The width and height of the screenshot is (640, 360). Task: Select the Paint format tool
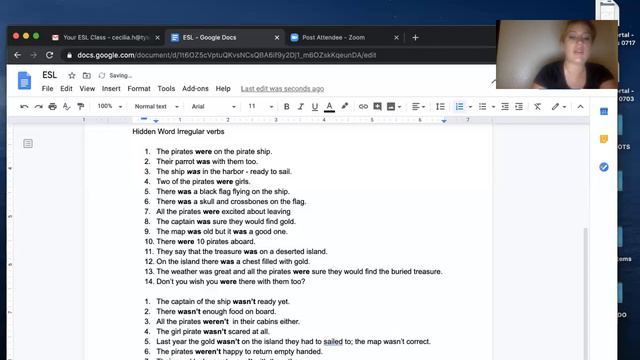click(81, 107)
